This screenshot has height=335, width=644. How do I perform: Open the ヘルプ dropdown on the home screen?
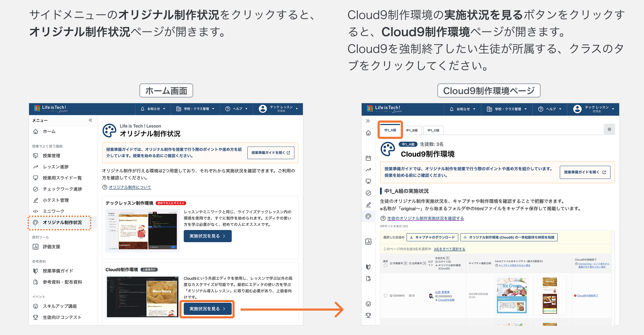coord(236,109)
